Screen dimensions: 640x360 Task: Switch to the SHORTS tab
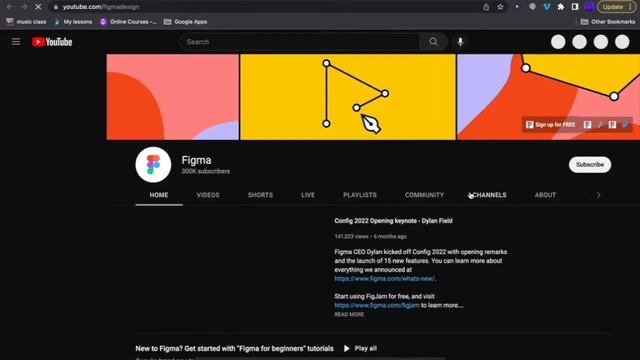pos(260,195)
